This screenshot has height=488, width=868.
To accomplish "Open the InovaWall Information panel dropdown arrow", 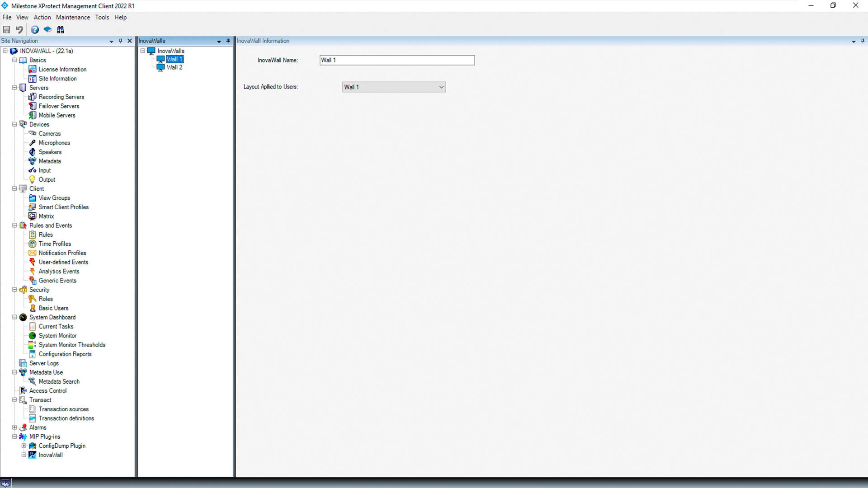I will [854, 41].
